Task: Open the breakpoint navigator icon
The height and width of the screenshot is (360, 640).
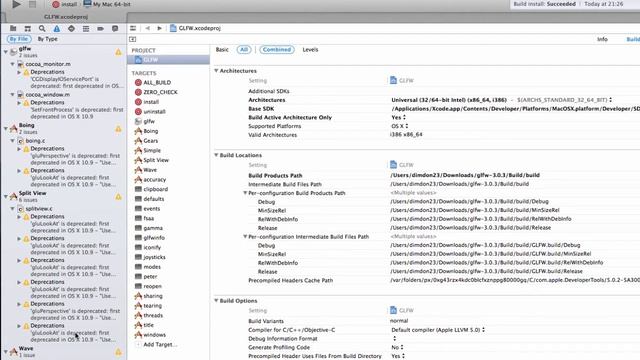Action: click(x=100, y=28)
